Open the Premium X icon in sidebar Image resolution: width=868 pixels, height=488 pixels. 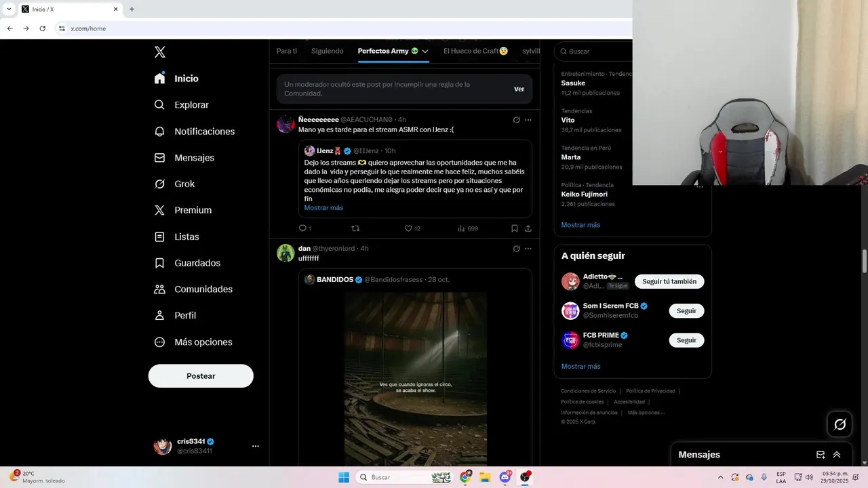(x=159, y=210)
